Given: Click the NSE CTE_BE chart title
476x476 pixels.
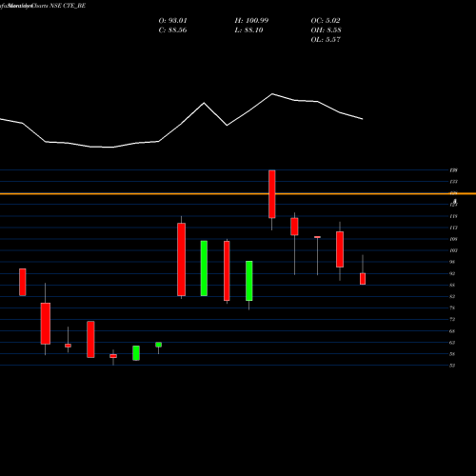Looking at the screenshot, I should coord(68,6).
